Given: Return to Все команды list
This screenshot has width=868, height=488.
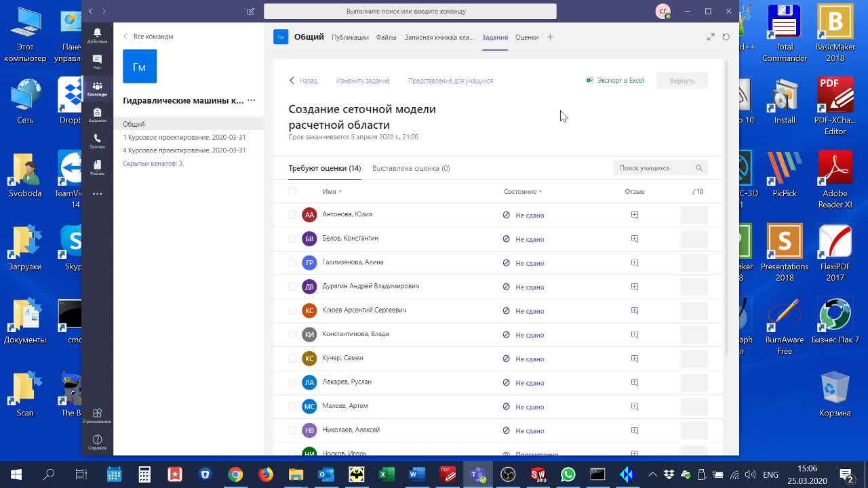Looking at the screenshot, I should 148,37.
